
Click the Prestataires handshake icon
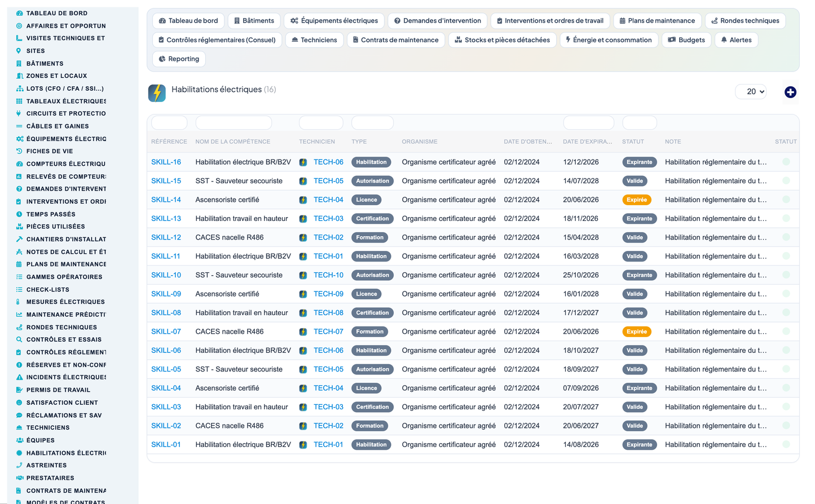point(19,478)
